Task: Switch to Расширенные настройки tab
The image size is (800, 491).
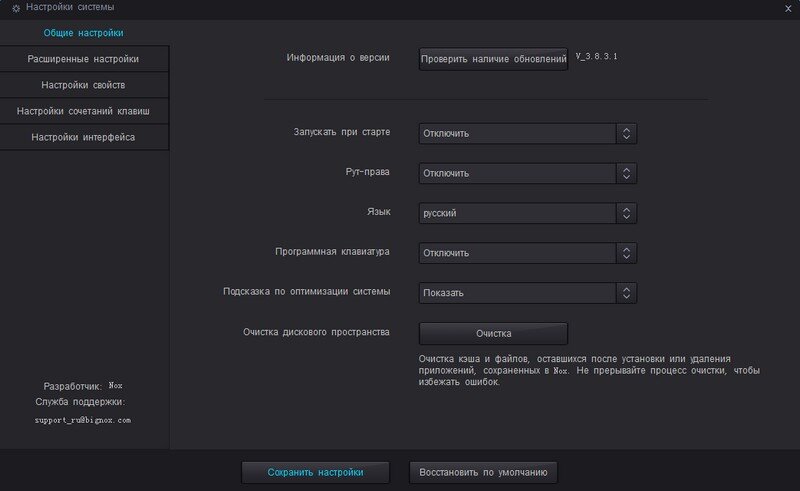Action: click(x=83, y=59)
